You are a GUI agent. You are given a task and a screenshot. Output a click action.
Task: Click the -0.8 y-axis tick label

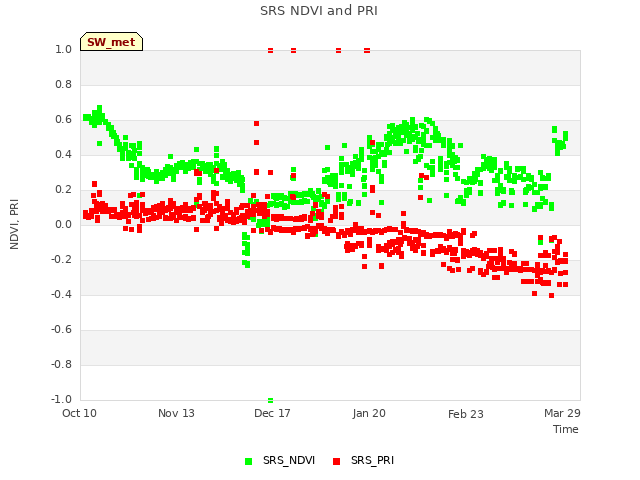click(x=61, y=364)
